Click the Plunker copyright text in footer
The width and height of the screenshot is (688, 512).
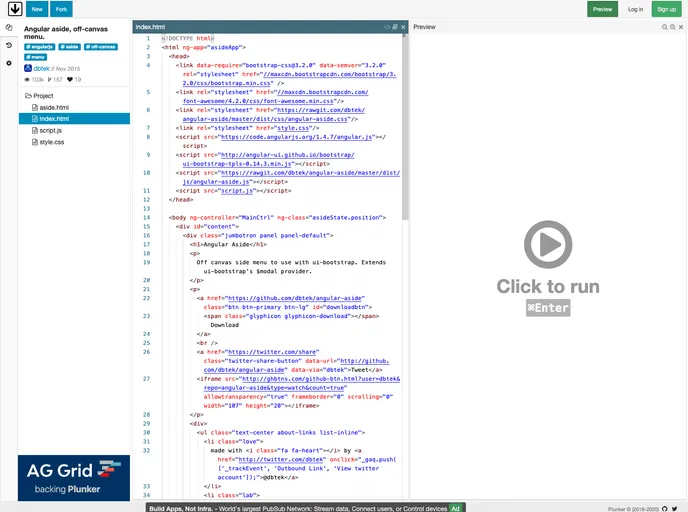633,509
